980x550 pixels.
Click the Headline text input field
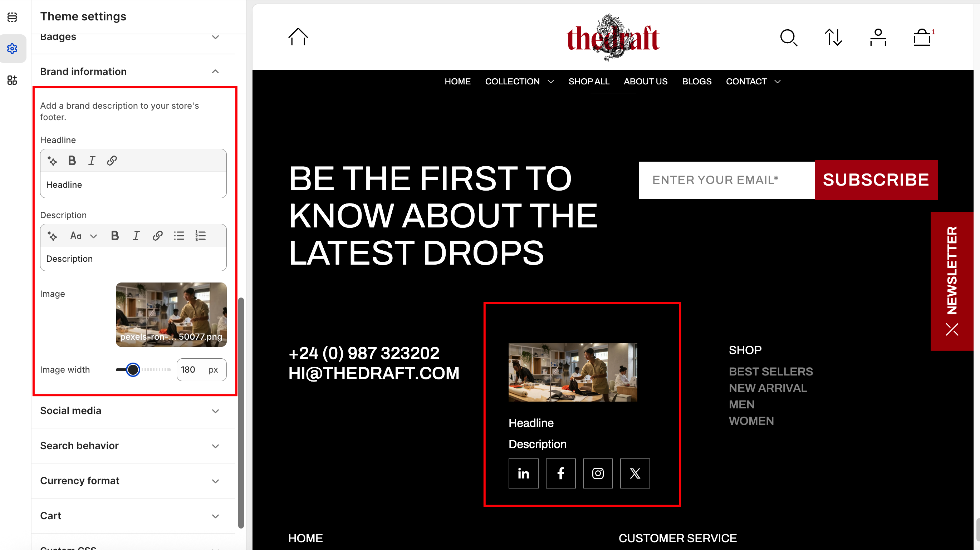click(133, 185)
